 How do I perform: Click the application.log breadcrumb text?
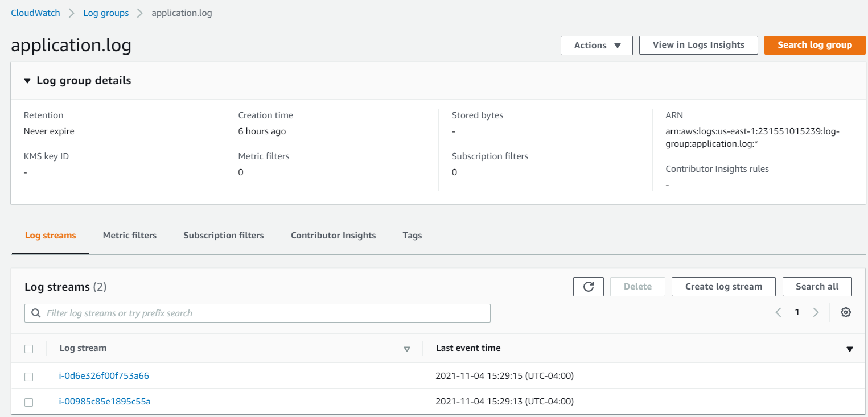coord(182,13)
